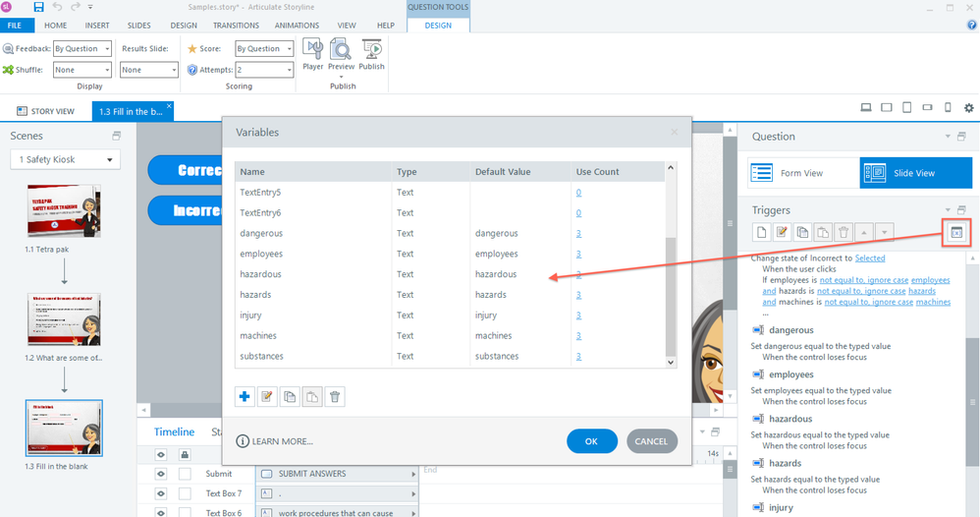Click the Manage project variables icon
Image resolution: width=980 pixels, height=517 pixels.
[x=956, y=232]
